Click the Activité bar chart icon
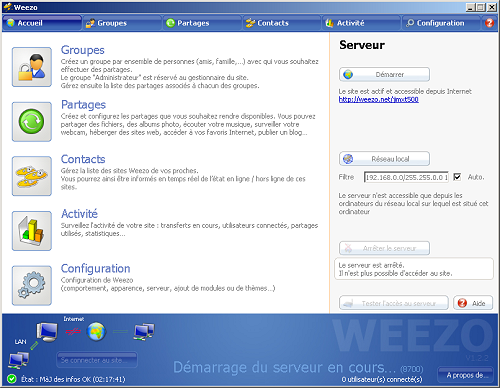 coord(32,231)
